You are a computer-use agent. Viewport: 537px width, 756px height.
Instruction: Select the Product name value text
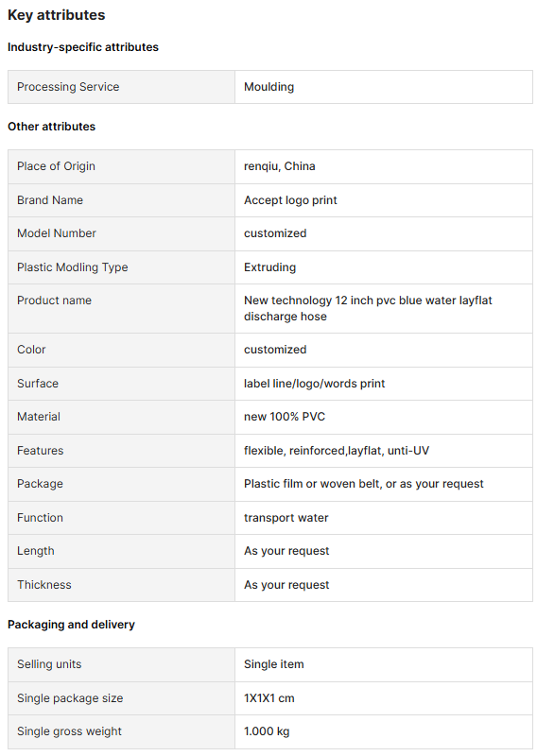click(x=368, y=308)
